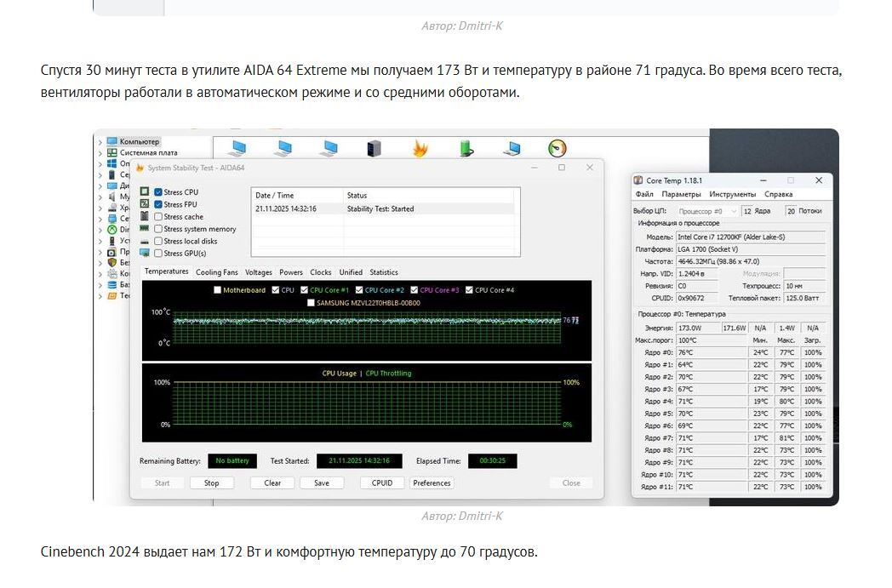The height and width of the screenshot is (588, 892).
Task: Click the Preferences button
Action: (x=432, y=482)
